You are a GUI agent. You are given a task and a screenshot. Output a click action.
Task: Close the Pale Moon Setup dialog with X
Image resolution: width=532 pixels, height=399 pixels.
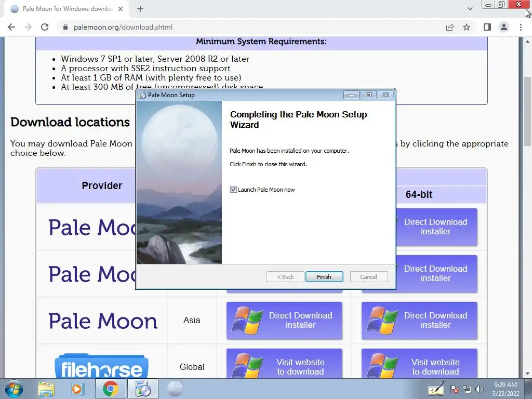(386, 95)
